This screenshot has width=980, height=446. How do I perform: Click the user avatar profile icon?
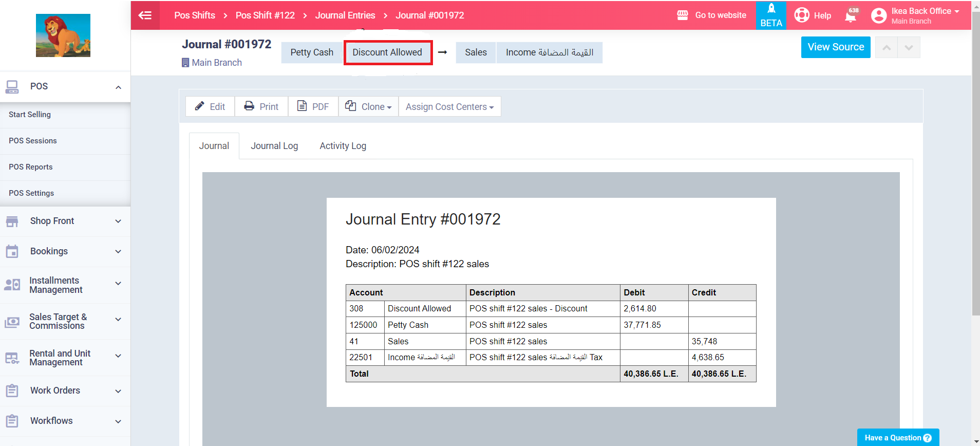click(x=879, y=16)
